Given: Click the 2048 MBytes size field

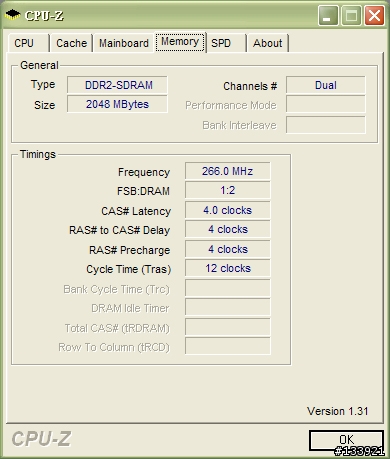Looking at the screenshot, I should click(117, 104).
